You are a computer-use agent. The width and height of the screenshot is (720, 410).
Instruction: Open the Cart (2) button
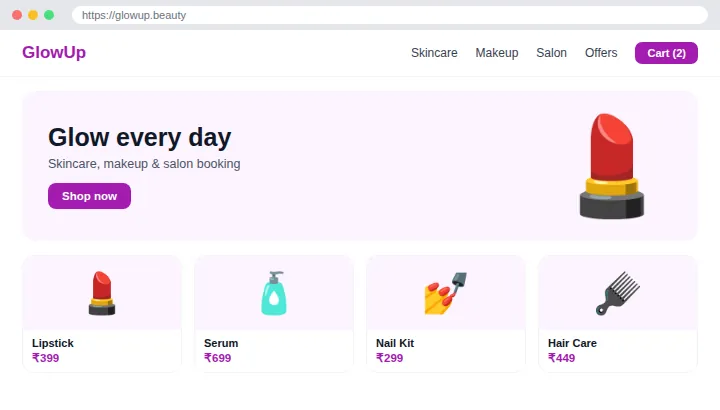coord(666,53)
